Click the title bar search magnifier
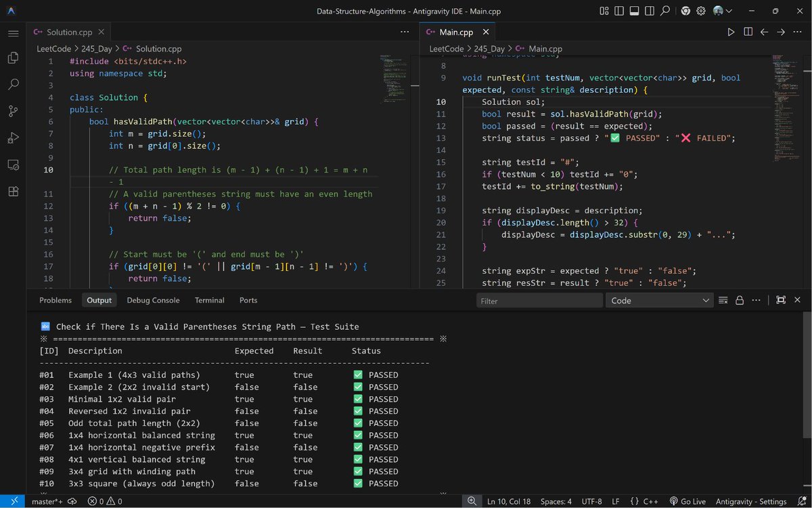 coord(665,11)
